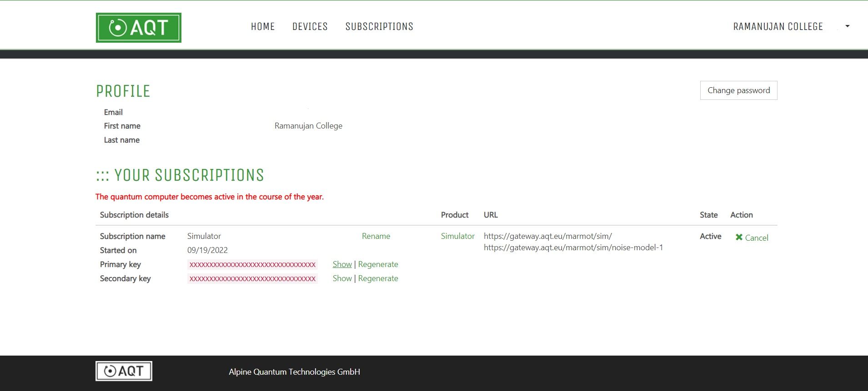Click the Started on label
868x391 pixels.
[118, 250]
